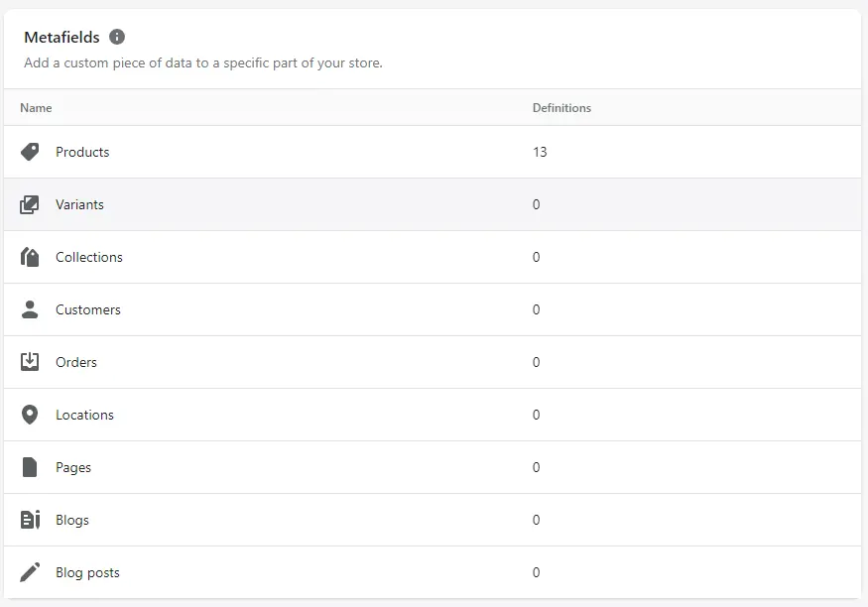
Task: Open Customers metafields
Action: pos(88,309)
